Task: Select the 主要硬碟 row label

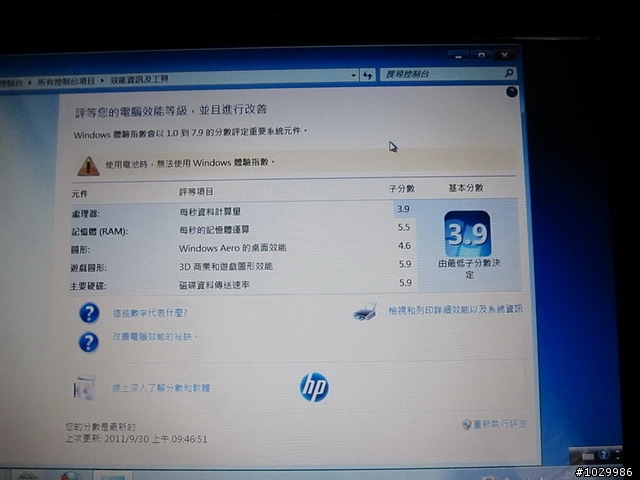Action: pyautogui.click(x=88, y=286)
